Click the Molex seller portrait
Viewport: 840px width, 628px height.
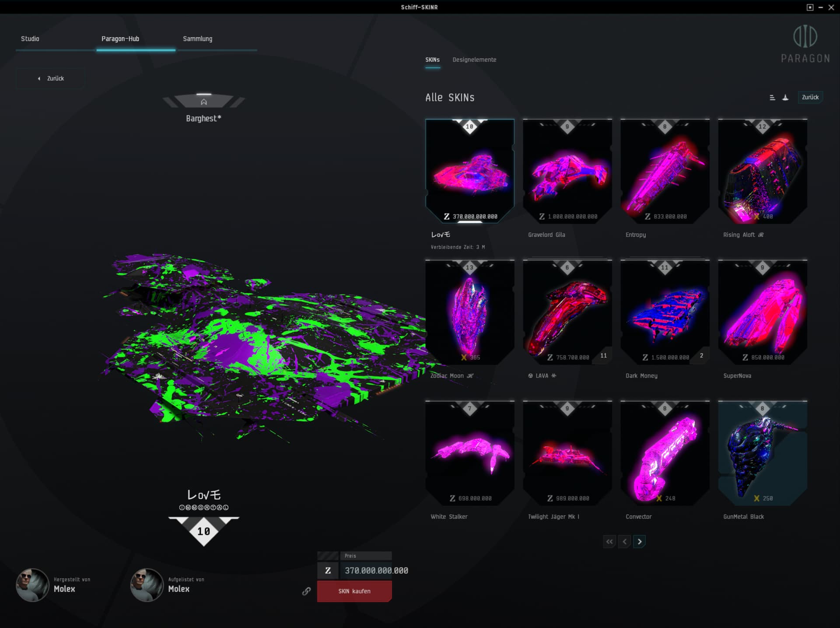(x=147, y=585)
